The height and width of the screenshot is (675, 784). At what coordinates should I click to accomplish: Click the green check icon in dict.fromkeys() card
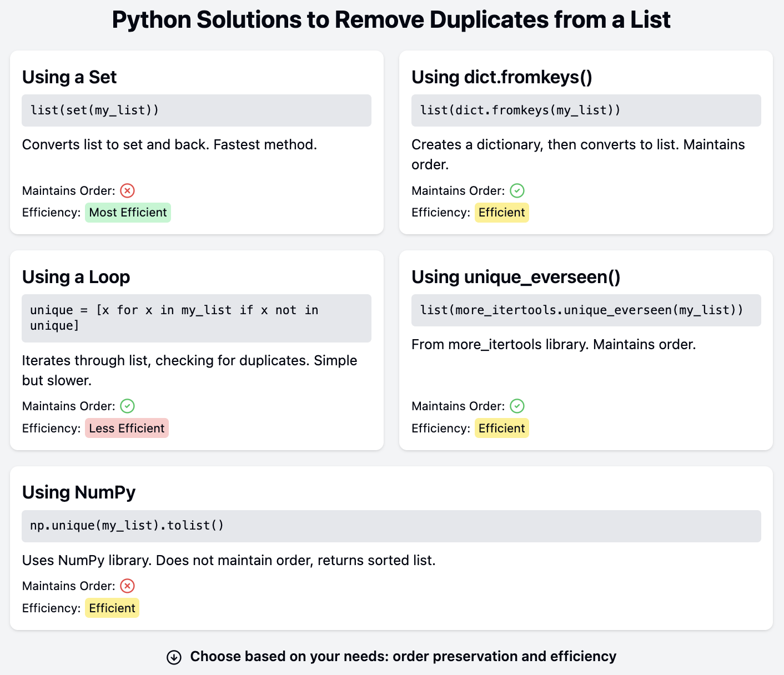(517, 190)
